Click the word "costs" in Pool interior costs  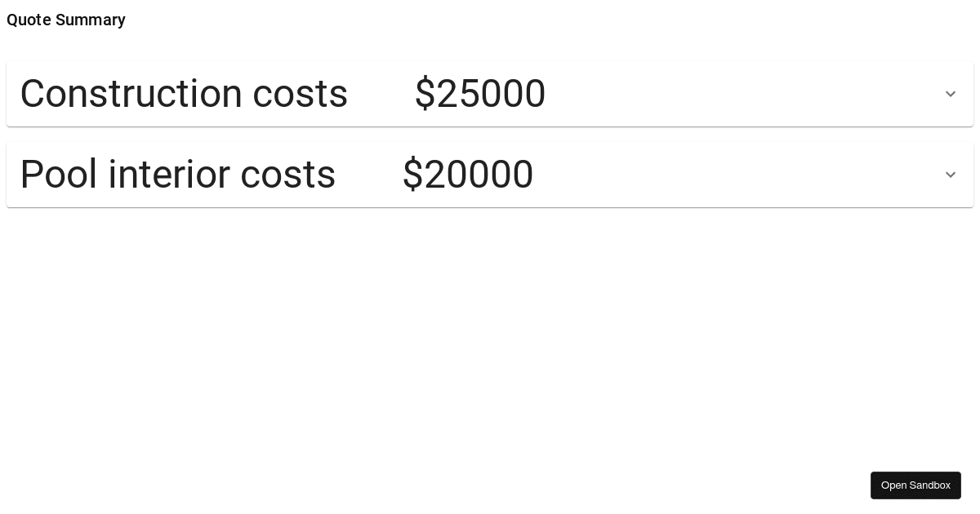(x=288, y=175)
